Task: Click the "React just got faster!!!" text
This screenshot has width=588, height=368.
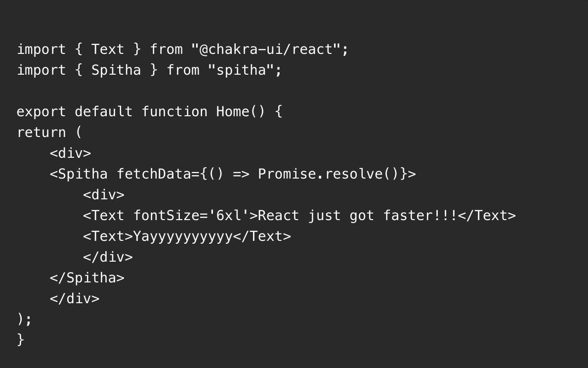Action: click(358, 216)
